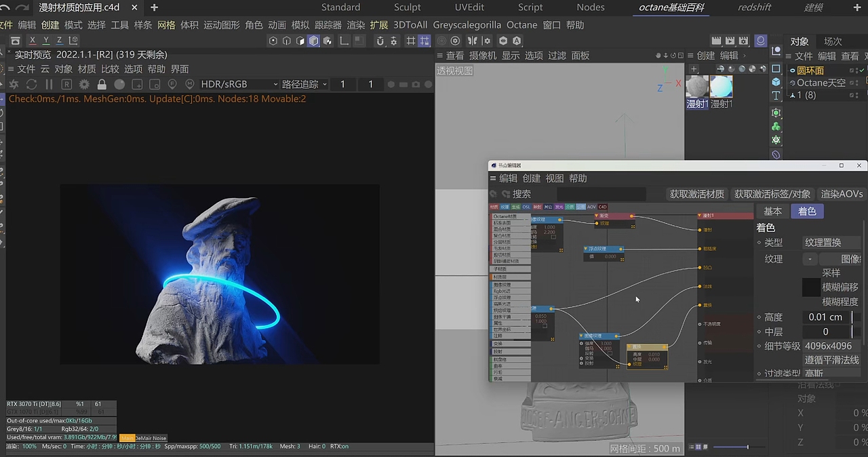Image resolution: width=868 pixels, height=457 pixels.
Task: Toggle Z axis lock
Action: click(59, 41)
